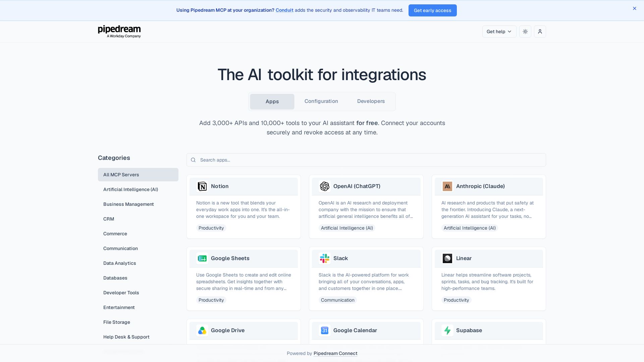Click the search magnifier icon
644x362 pixels.
[x=193, y=160]
